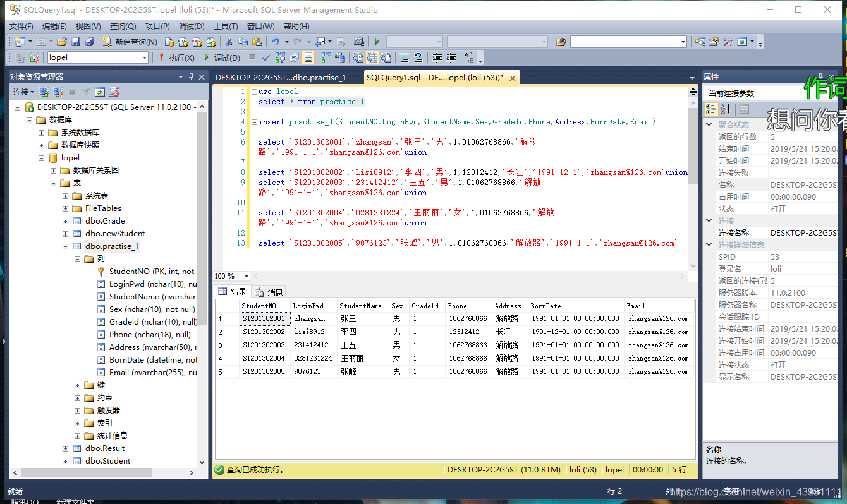Switch properties to categorized view
This screenshot has width=847, height=504.
(x=712, y=109)
